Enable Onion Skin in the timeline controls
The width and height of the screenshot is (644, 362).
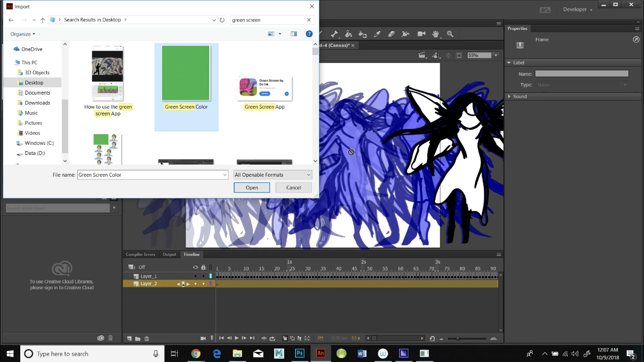[x=285, y=338]
